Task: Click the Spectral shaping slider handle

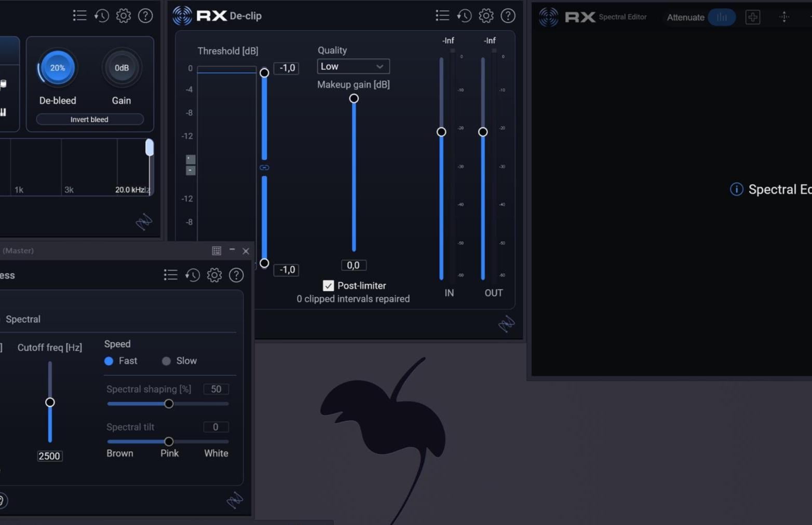Action: click(x=169, y=404)
